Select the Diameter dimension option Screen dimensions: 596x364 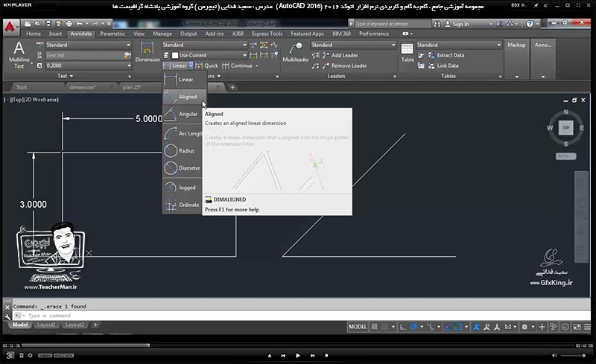(x=183, y=168)
